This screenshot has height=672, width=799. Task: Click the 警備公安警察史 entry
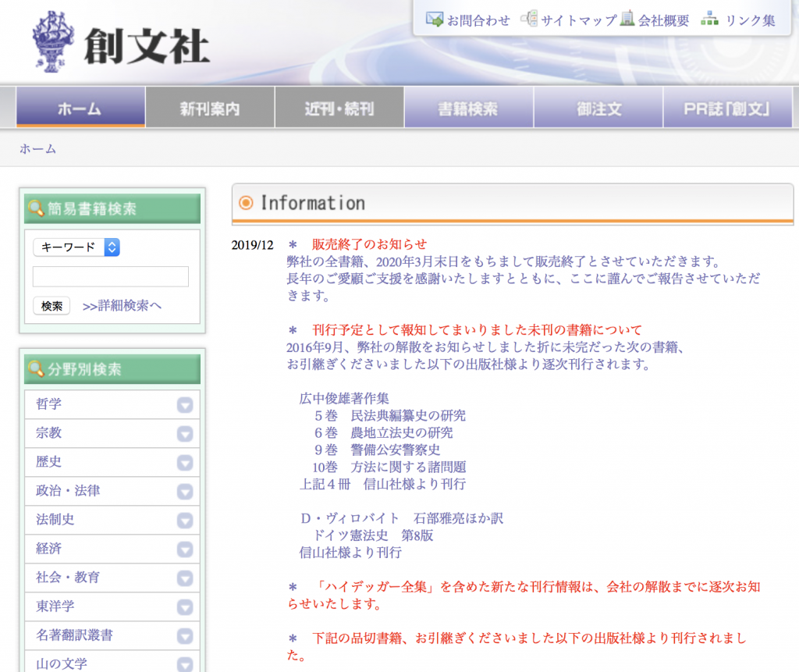(x=396, y=450)
